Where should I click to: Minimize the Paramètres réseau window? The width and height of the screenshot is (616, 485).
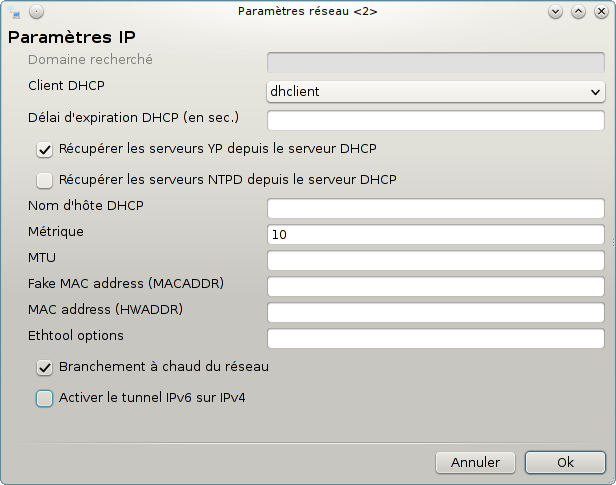pos(556,12)
